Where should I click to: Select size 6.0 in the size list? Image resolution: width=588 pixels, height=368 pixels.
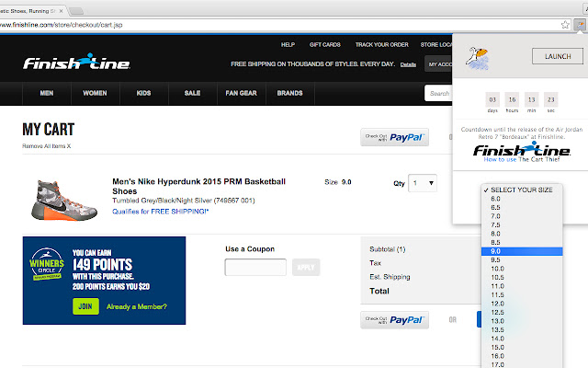[x=522, y=199]
